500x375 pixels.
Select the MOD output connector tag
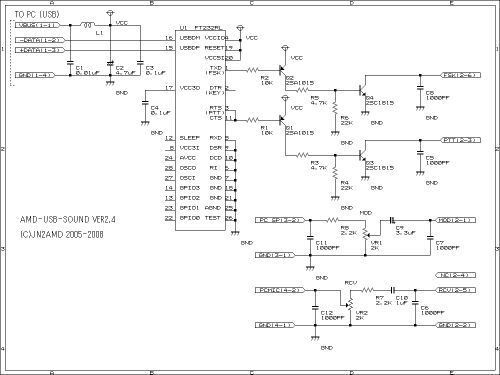click(x=455, y=220)
